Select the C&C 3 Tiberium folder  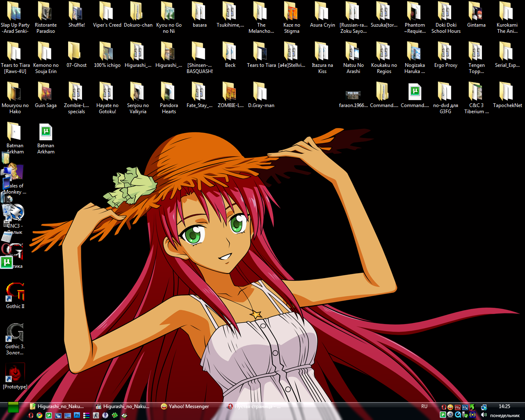coord(476,98)
